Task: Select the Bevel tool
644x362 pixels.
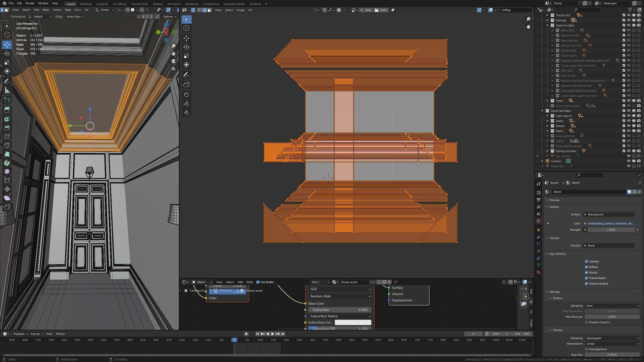Action: pos(7,128)
